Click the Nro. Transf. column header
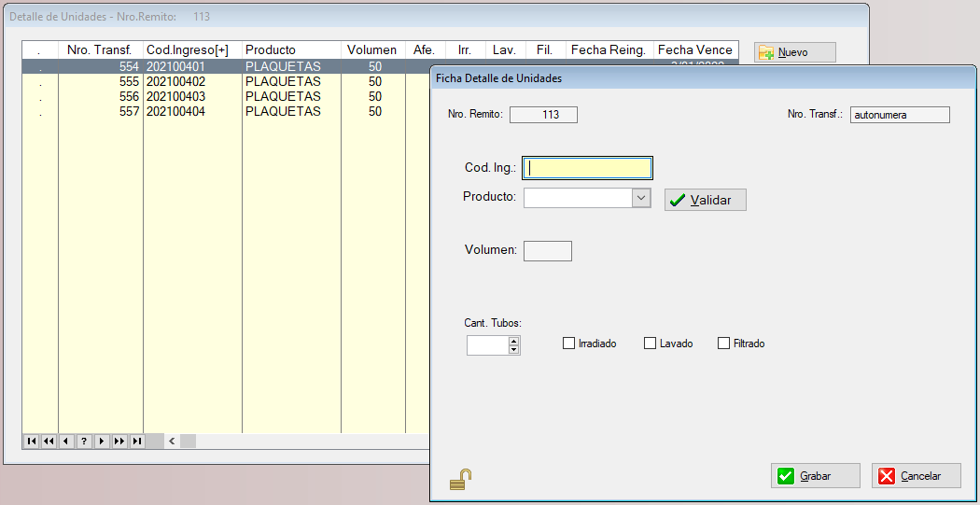 (x=100, y=49)
